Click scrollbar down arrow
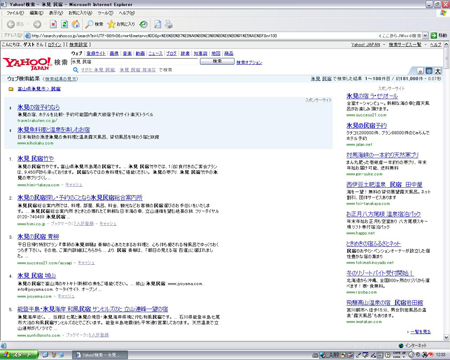The image size is (450, 360). [446, 337]
